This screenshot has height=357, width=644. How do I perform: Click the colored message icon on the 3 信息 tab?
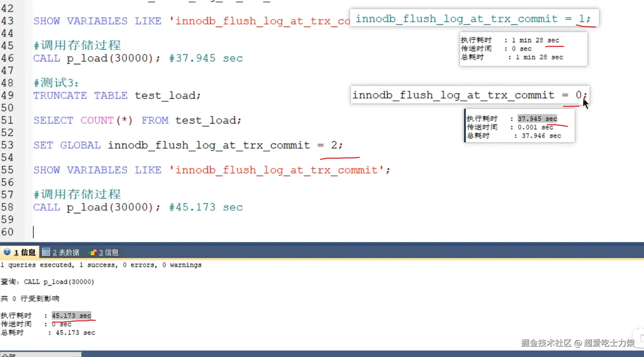(x=93, y=252)
